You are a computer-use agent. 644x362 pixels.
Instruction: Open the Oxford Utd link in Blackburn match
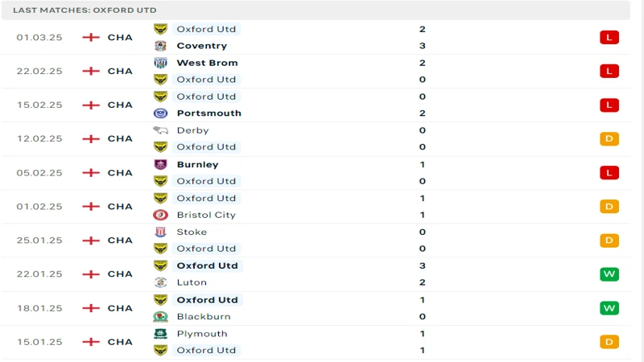tap(208, 300)
